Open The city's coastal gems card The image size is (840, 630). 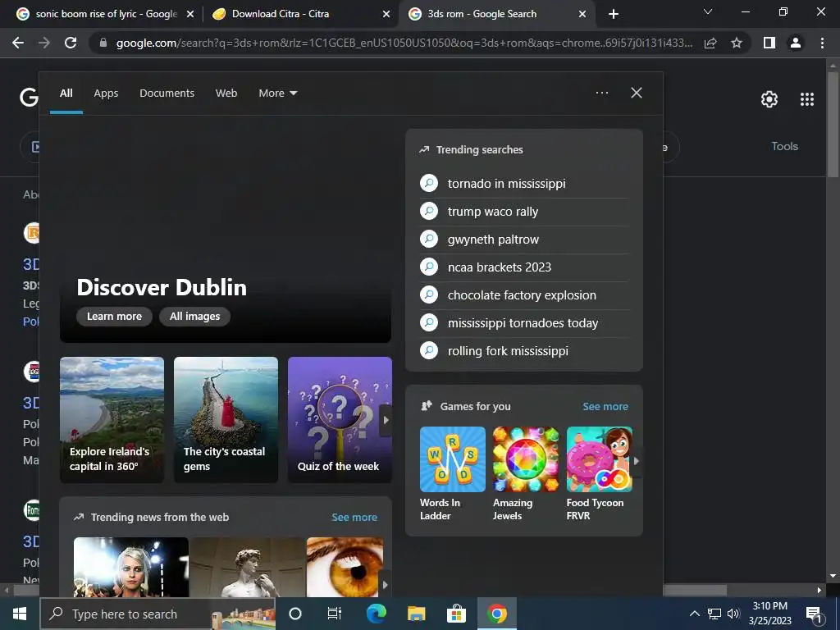(226, 420)
